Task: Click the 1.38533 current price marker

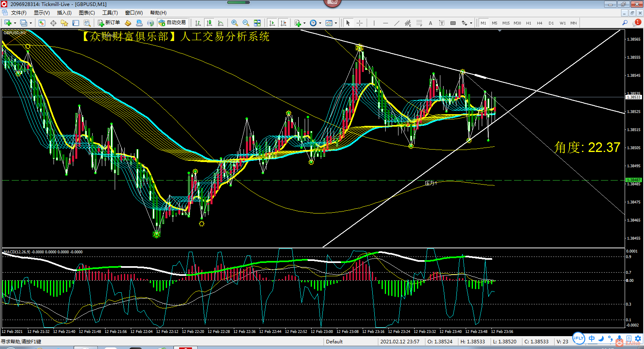Action: pos(634,97)
